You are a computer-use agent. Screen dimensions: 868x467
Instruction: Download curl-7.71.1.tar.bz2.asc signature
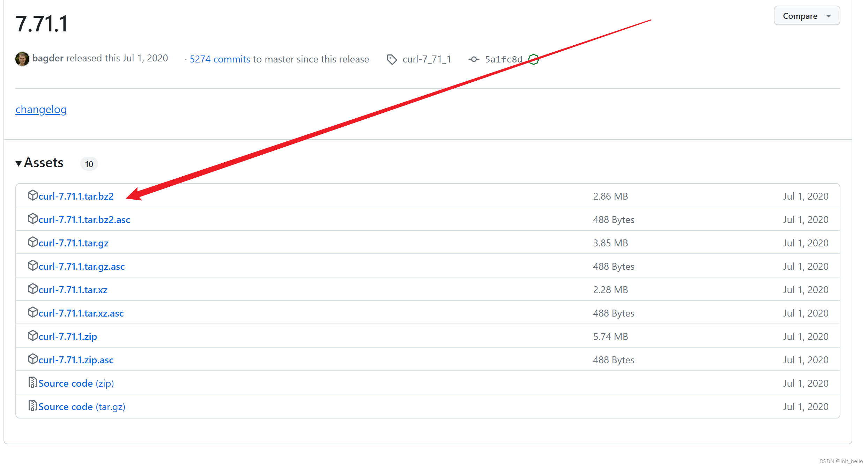(84, 220)
